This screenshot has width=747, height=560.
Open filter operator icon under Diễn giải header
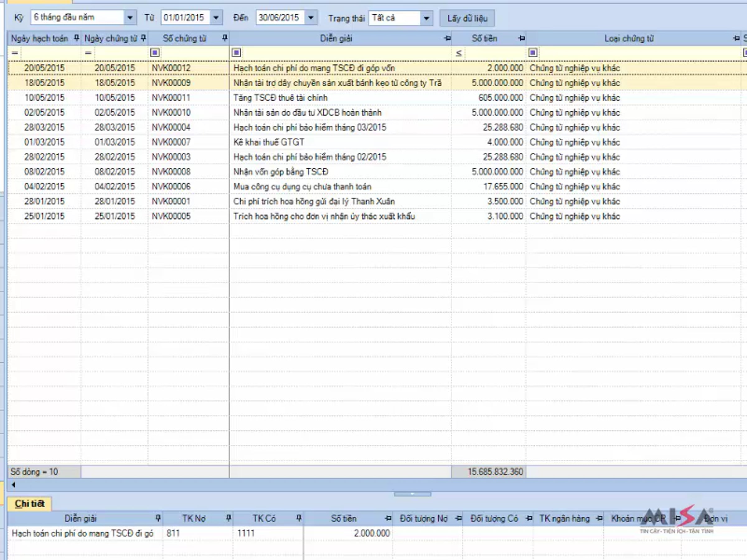[236, 53]
